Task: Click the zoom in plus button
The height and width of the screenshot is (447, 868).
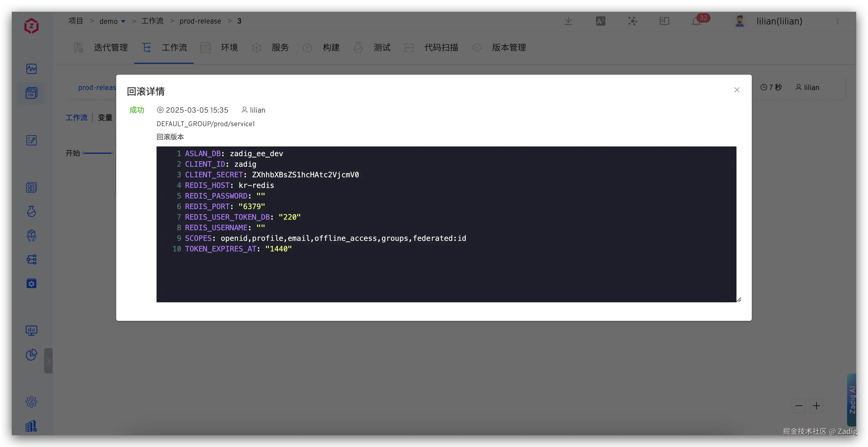Action: (816, 406)
